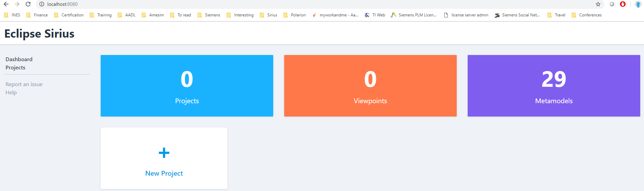Click the grey circle extension icon
644x191 pixels.
[612, 4]
